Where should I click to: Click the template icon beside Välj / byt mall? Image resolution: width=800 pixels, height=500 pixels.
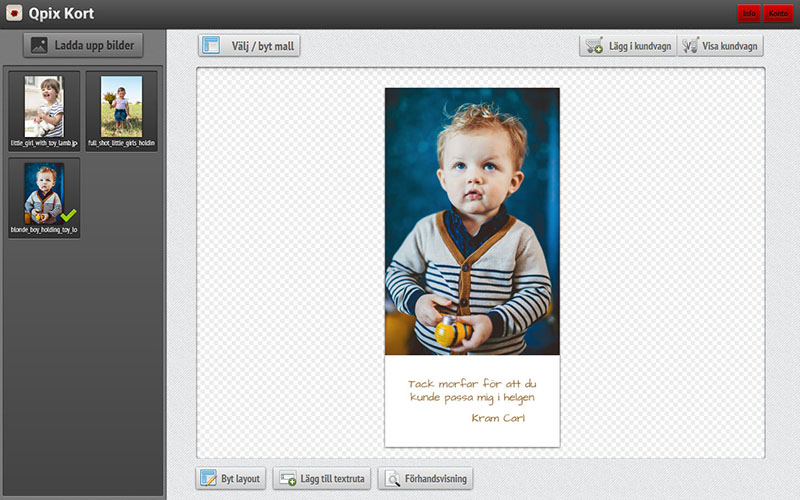pos(211,45)
